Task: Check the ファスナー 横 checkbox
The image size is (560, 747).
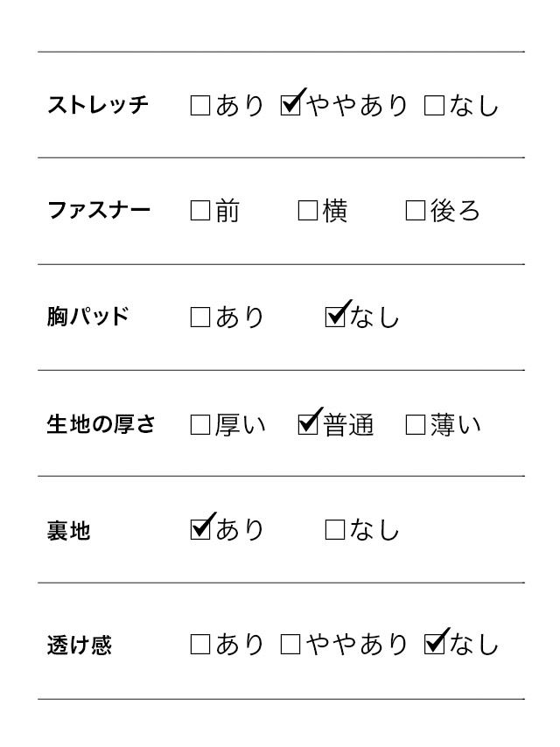Action: pos(308,212)
